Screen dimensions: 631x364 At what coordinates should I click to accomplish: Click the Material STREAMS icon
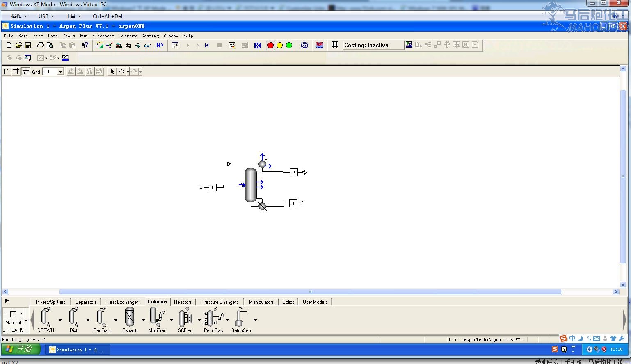tap(13, 320)
